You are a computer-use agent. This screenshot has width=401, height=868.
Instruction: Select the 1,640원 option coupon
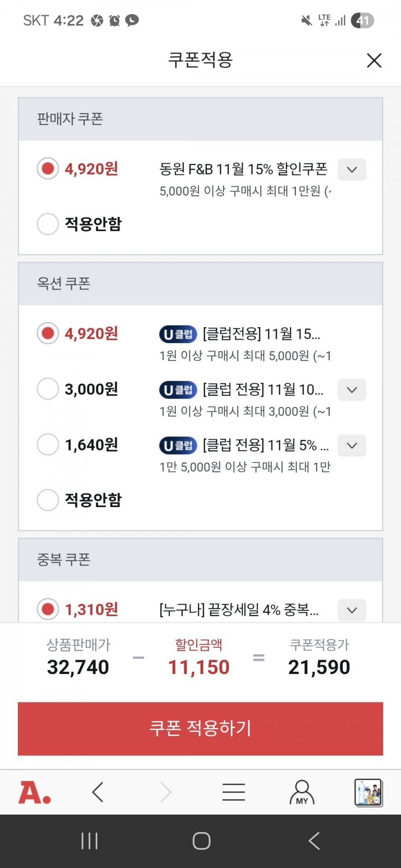point(48,445)
